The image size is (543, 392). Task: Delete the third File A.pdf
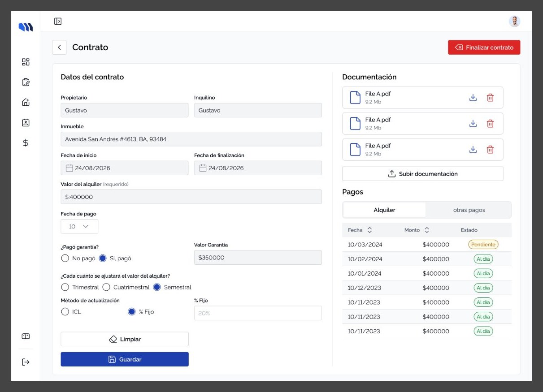click(490, 150)
